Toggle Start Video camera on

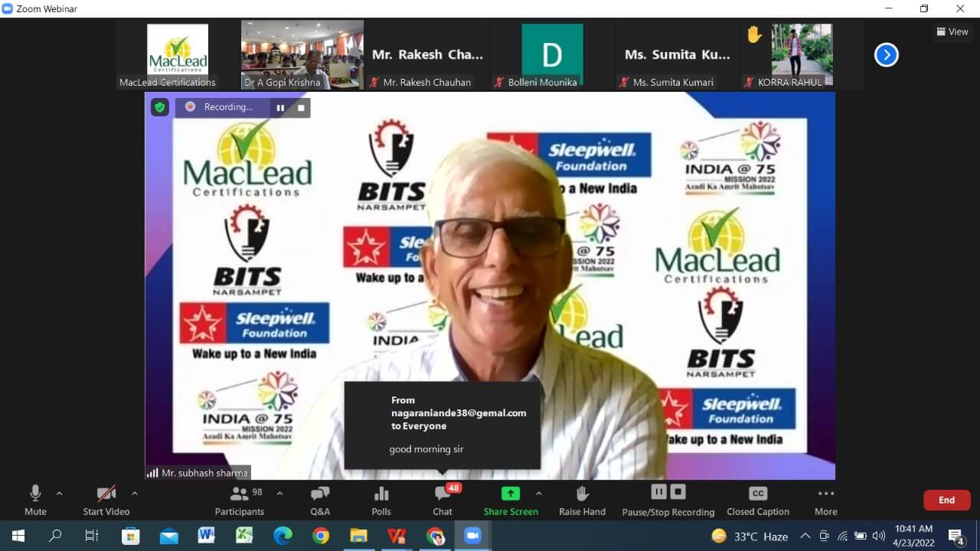(x=106, y=500)
